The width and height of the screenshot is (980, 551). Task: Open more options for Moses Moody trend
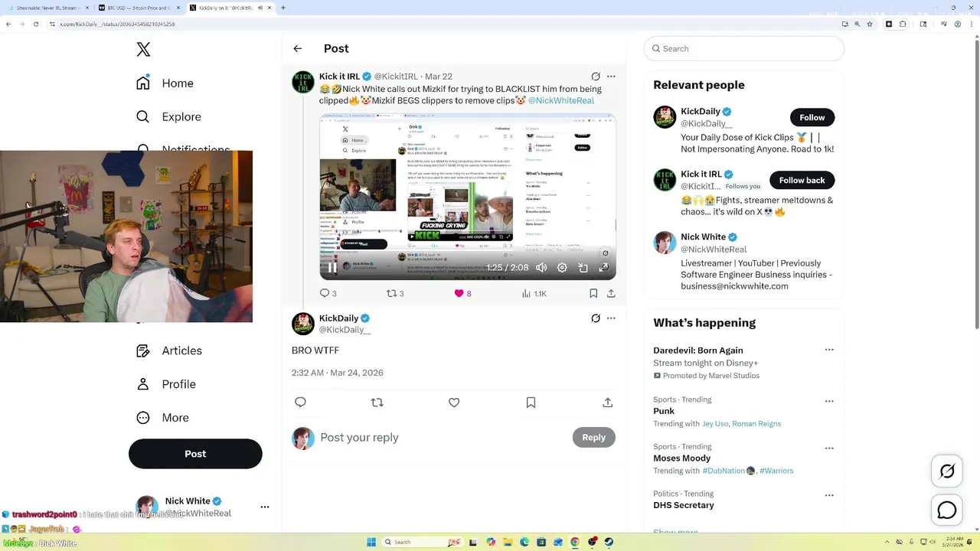(x=829, y=448)
